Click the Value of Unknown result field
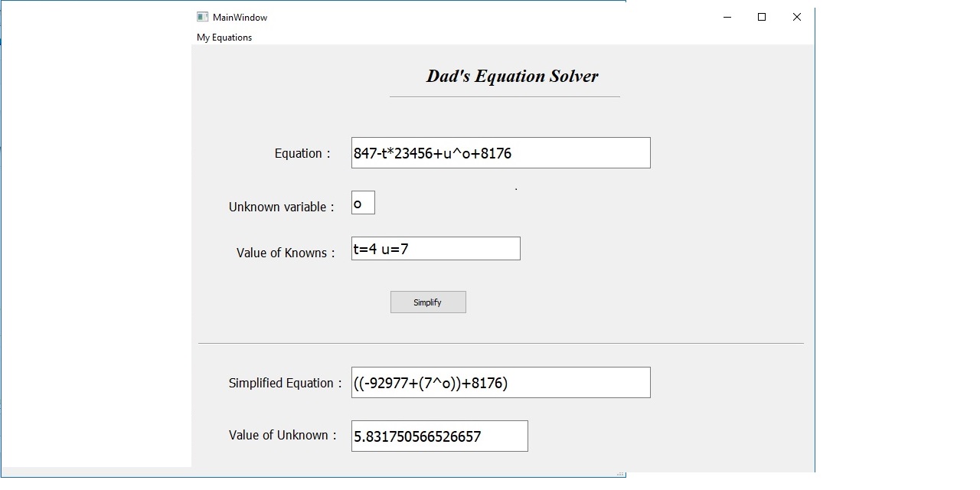The height and width of the screenshot is (490, 980). 439,436
